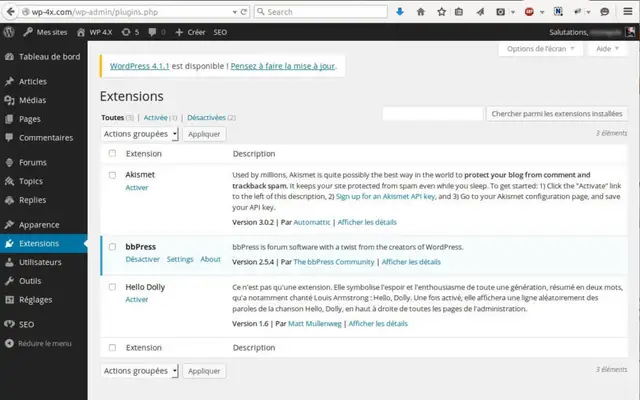Open the bbPress About link
Image resolution: width=640 pixels, height=400 pixels.
210,259
